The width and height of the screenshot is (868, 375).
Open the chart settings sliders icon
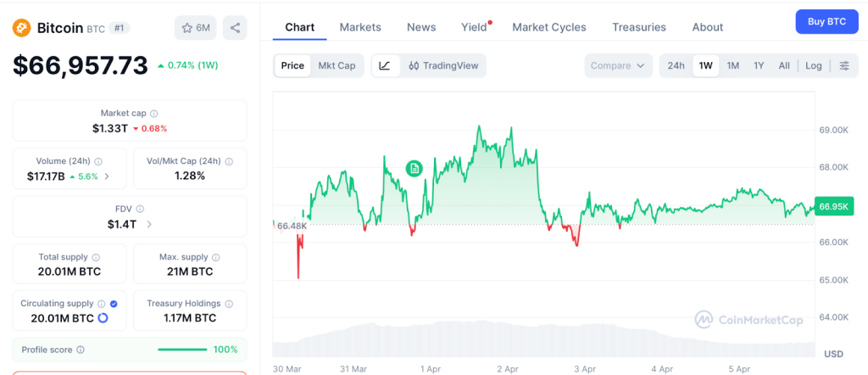844,65
